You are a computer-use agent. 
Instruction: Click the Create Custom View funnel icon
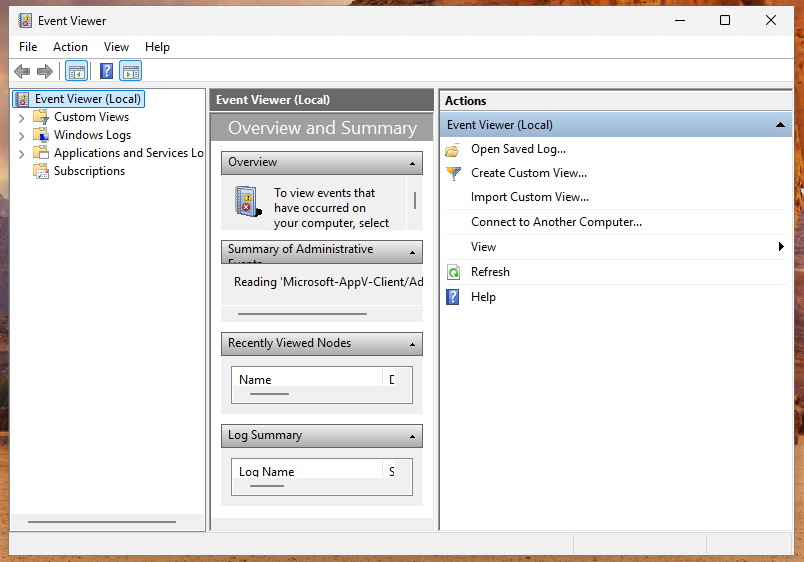pyautogui.click(x=453, y=173)
